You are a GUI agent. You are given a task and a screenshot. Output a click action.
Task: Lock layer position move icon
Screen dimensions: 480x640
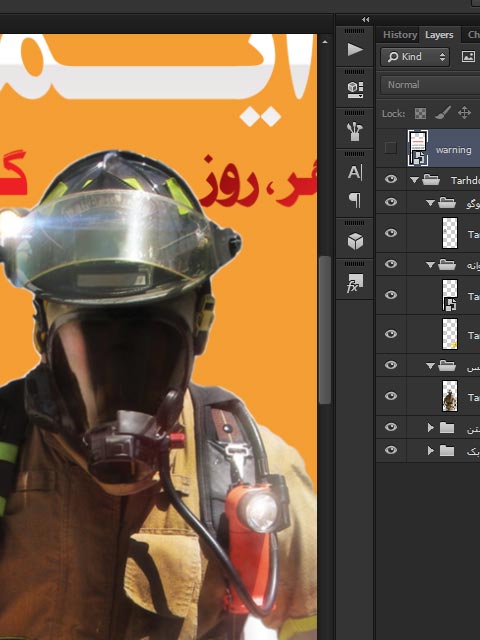pos(464,113)
